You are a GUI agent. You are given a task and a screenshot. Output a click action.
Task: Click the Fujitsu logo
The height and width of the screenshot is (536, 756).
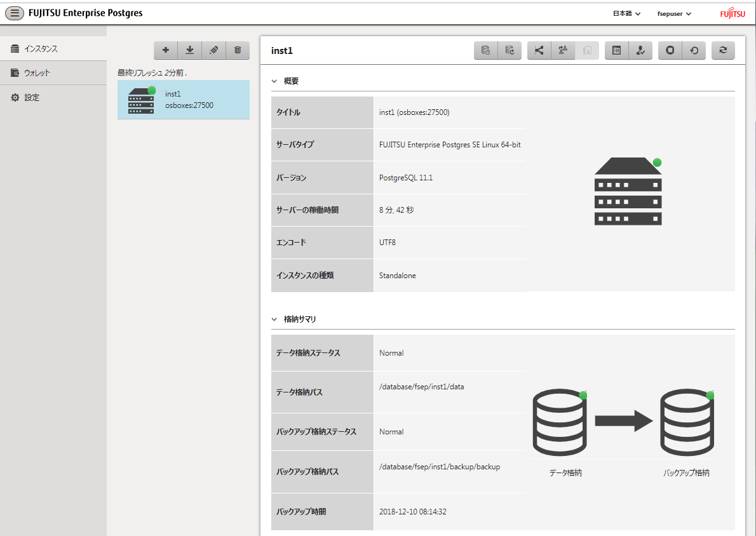coord(732,13)
